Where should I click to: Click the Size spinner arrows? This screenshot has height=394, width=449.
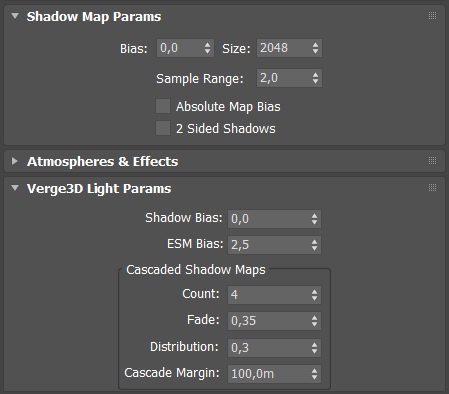316,48
